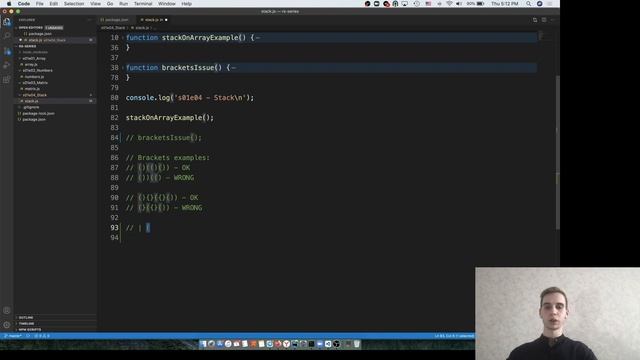
Task: Open Finder from the Dock
Action: (x=203, y=344)
